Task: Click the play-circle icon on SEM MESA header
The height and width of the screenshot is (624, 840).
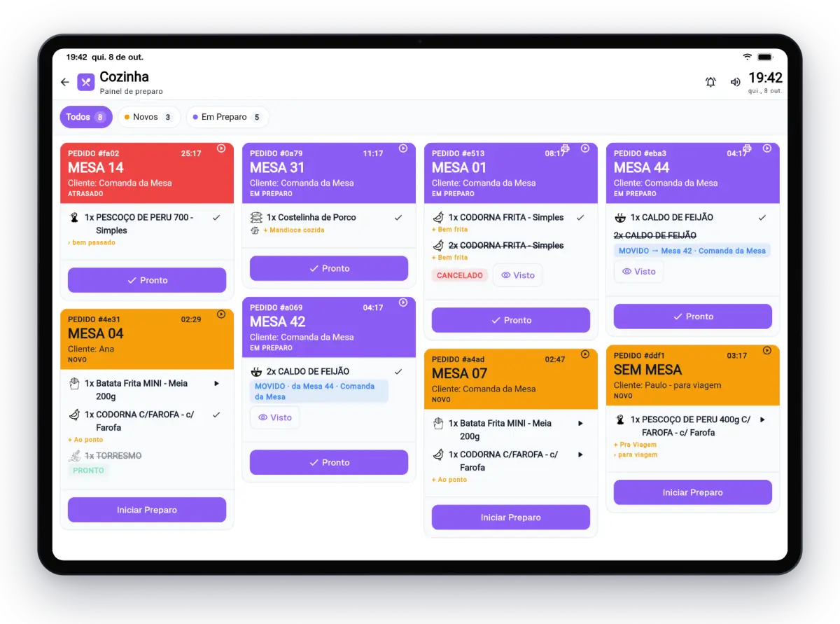Action: [767, 350]
